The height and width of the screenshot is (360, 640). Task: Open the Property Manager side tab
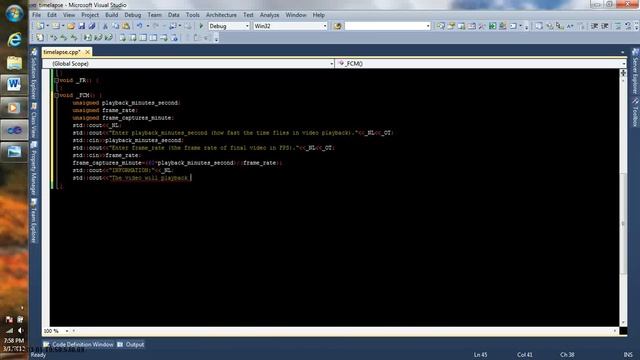(x=34, y=168)
